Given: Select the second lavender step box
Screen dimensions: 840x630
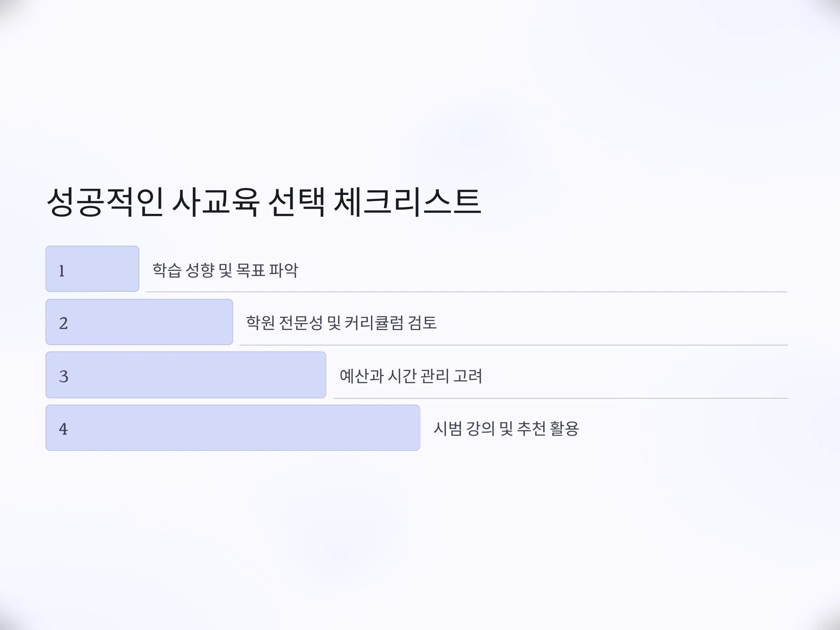Looking at the screenshot, I should (139, 322).
